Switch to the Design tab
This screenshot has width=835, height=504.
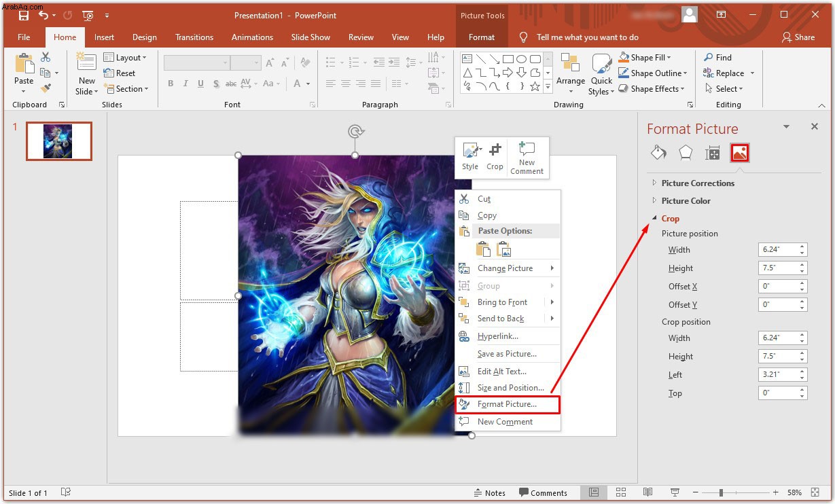point(144,37)
